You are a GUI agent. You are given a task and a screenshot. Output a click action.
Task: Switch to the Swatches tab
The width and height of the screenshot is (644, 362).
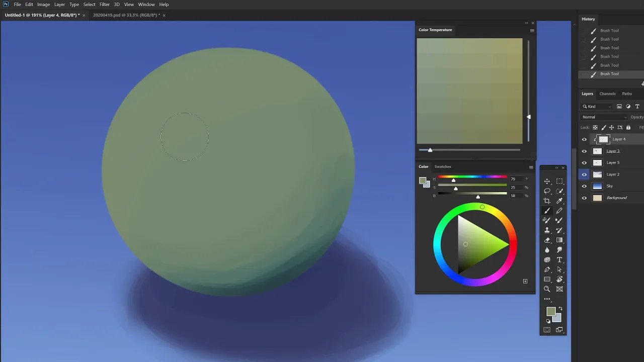443,166
